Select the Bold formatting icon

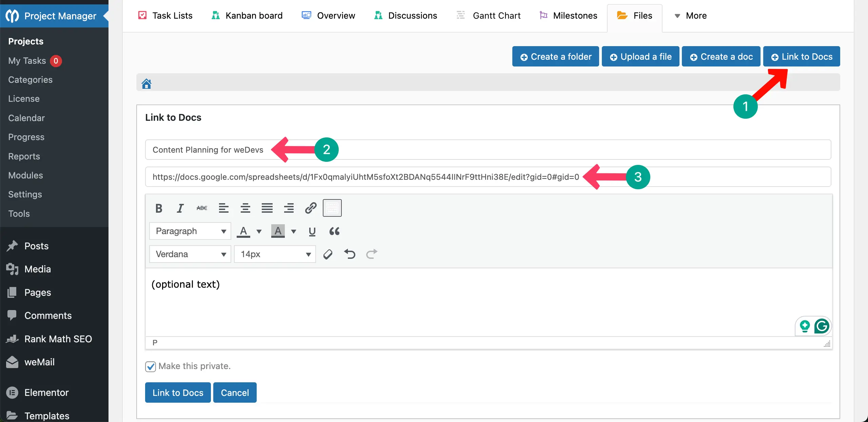(x=158, y=208)
